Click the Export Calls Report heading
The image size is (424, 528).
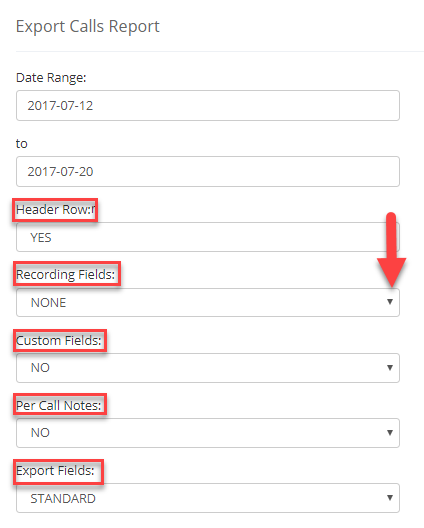(88, 27)
